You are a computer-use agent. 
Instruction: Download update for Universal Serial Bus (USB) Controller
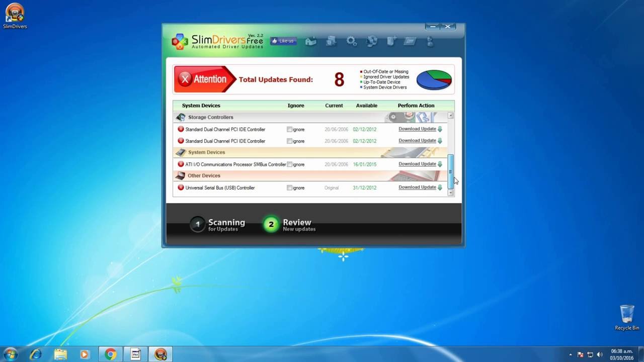(x=417, y=187)
